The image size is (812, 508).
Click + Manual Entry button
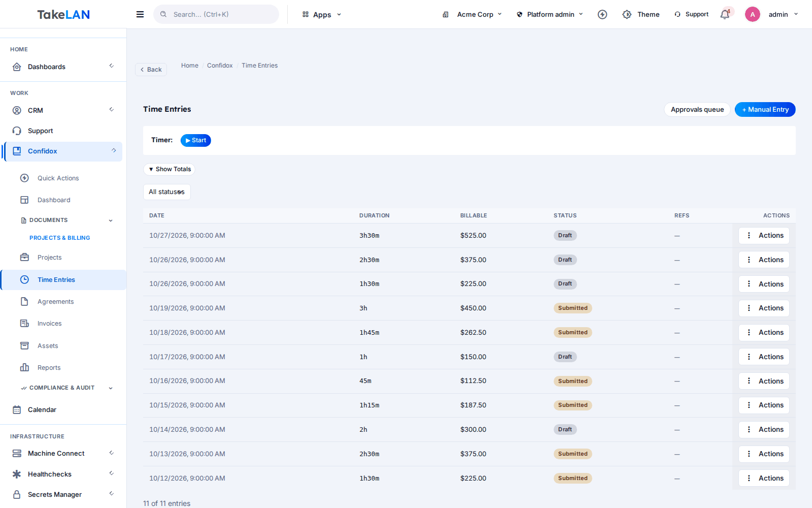[765, 110]
